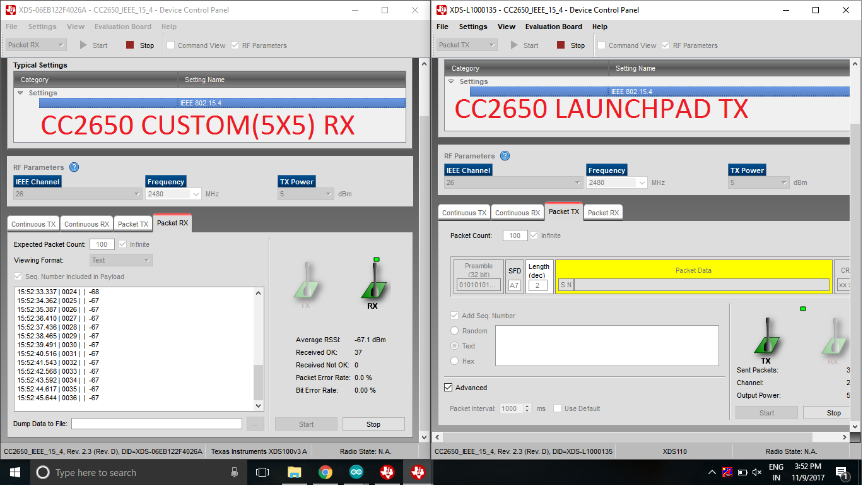Viewport: 868px width, 500px height.
Task: Toggle RF Parameters checkbox in right window
Action: (x=666, y=45)
